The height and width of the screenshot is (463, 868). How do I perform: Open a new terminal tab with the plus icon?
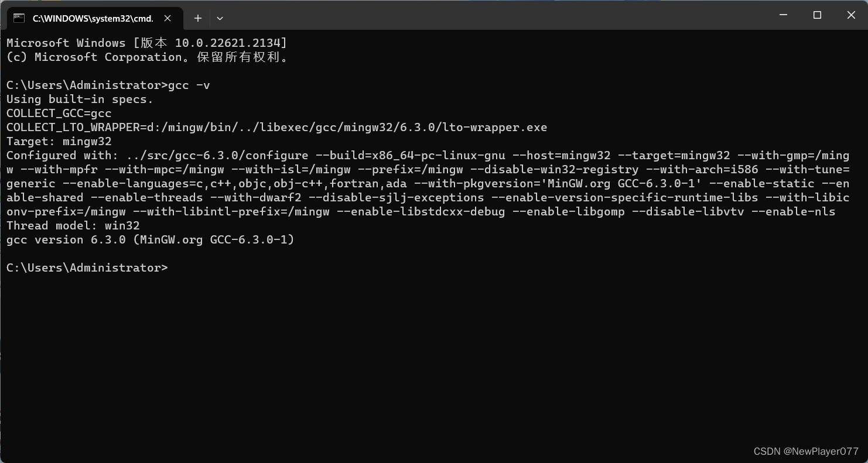[197, 18]
